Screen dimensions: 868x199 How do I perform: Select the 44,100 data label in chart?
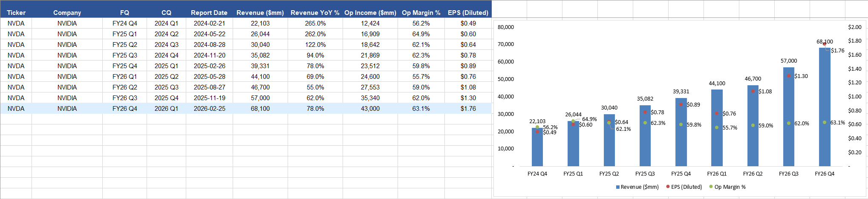tap(717, 84)
